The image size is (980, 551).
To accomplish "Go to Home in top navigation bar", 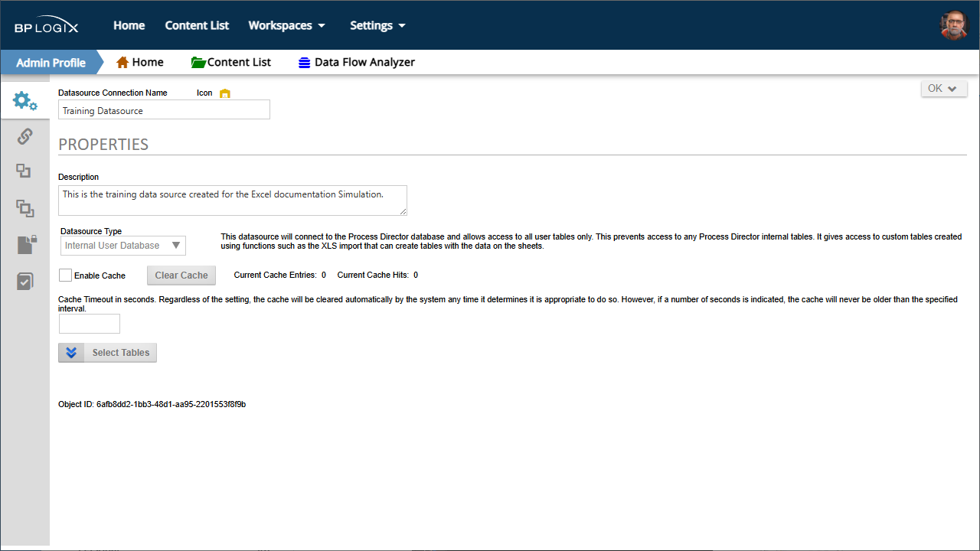I will [129, 25].
